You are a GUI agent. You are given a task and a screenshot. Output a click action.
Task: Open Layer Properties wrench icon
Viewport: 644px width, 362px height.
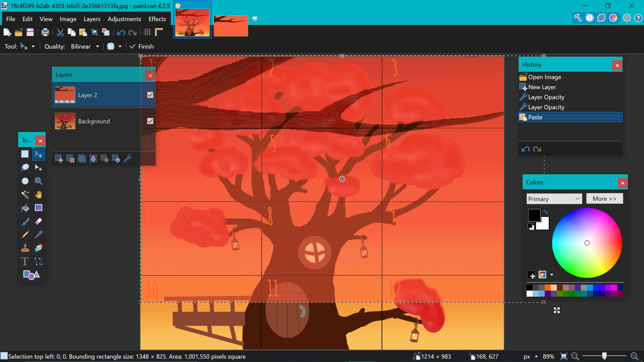pos(127,159)
